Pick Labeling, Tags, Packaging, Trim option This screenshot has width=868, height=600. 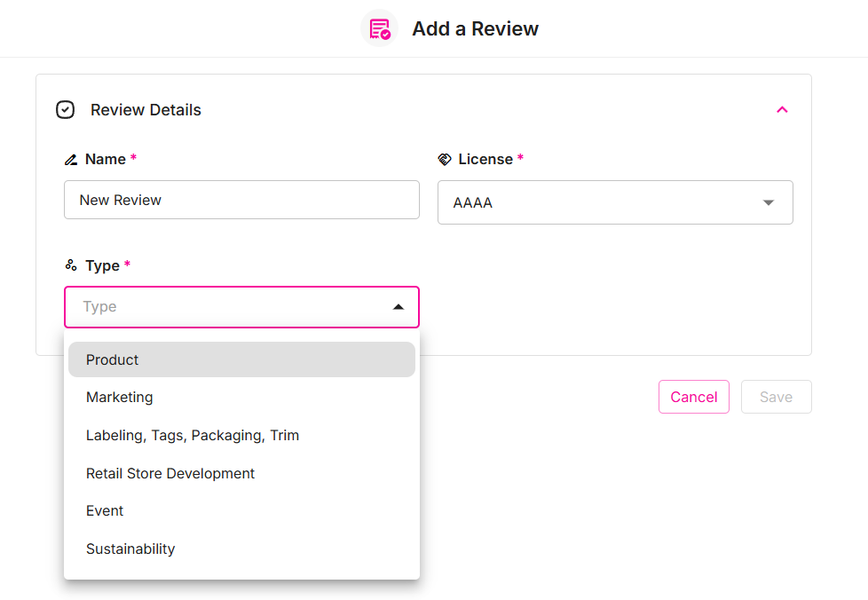click(241, 436)
